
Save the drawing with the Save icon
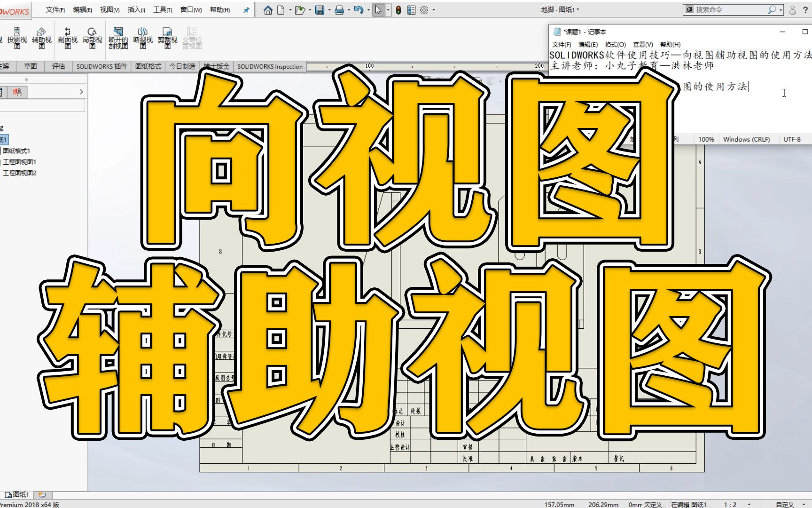(x=320, y=10)
